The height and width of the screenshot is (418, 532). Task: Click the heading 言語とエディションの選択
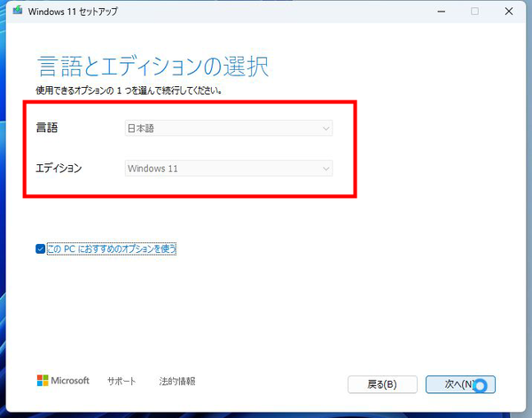[x=153, y=67]
